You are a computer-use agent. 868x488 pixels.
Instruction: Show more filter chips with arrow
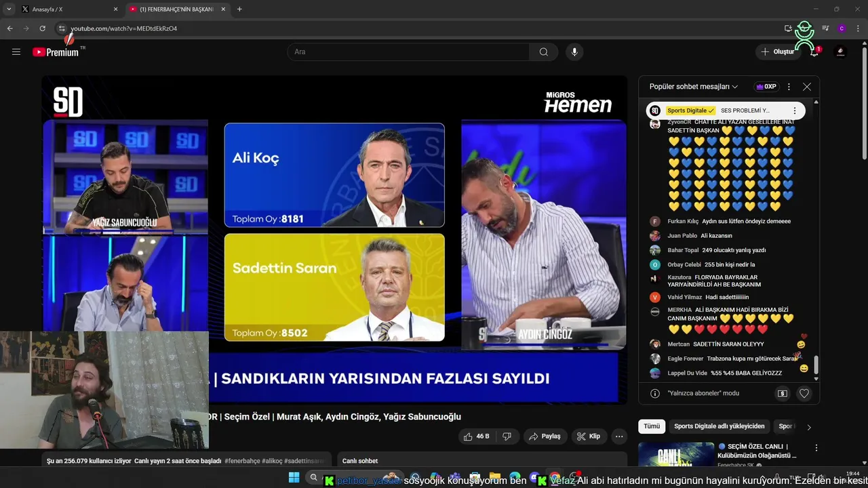[808, 427]
